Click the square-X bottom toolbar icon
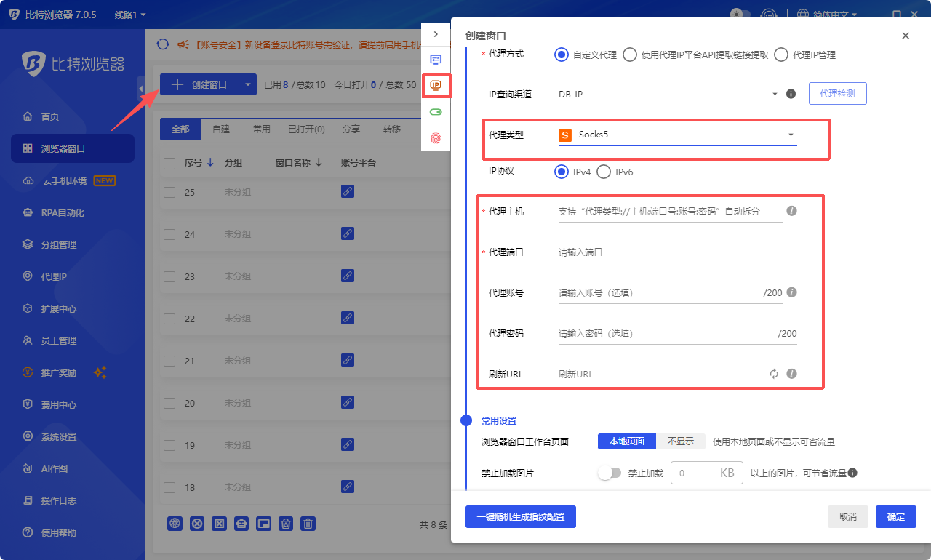The height and width of the screenshot is (560, 931). [x=219, y=523]
